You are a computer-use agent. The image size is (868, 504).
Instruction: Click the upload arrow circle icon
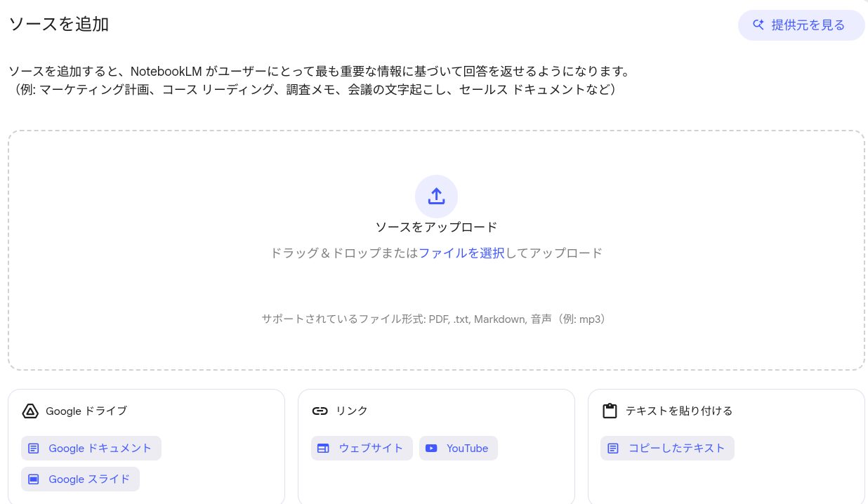click(x=436, y=196)
